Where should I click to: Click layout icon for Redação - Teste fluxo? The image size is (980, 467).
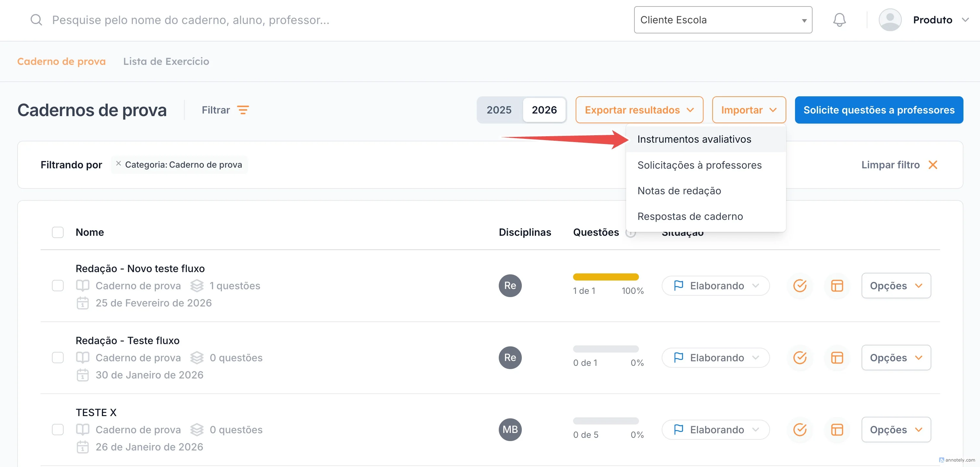(837, 357)
